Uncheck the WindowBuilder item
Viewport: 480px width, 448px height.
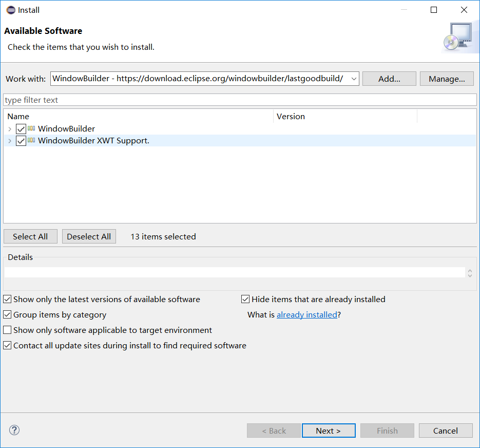[20, 128]
